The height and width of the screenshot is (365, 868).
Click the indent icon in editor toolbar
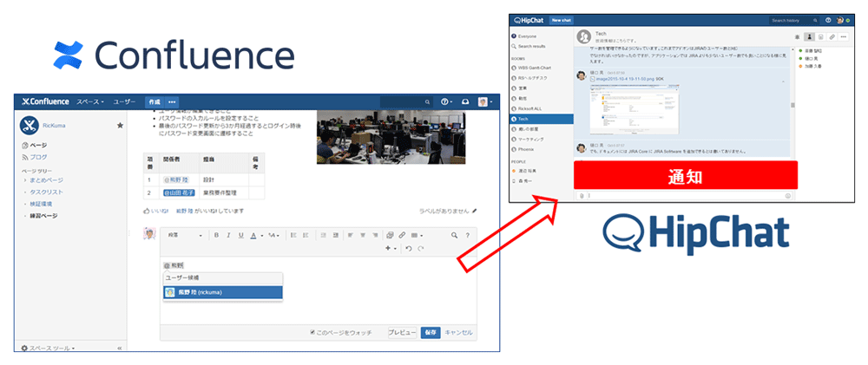(x=335, y=235)
